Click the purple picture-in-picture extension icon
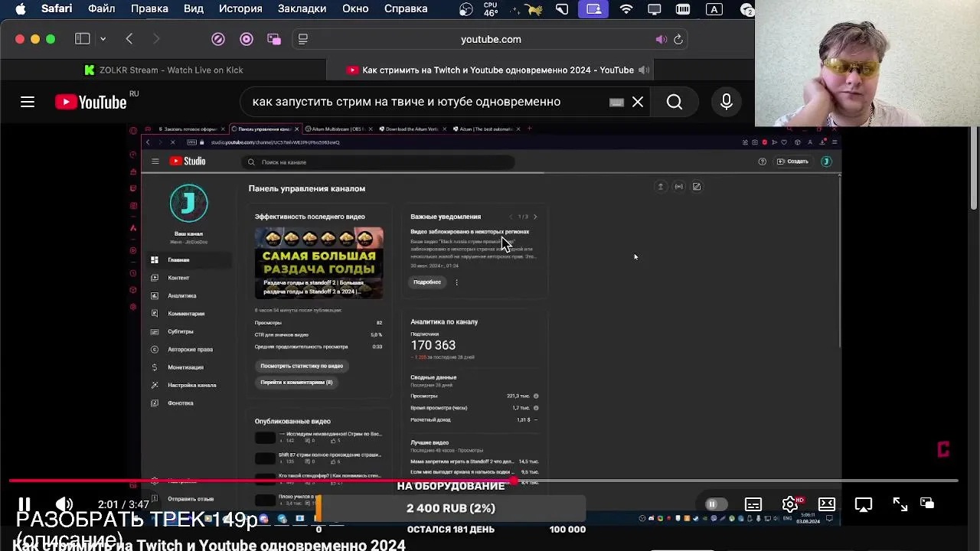The width and height of the screenshot is (980, 551). coord(274,39)
